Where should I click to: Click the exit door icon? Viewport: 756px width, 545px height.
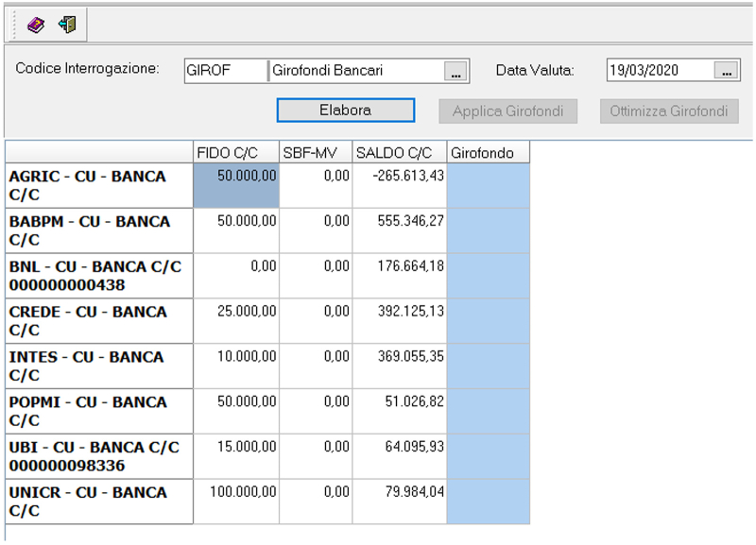point(66,25)
